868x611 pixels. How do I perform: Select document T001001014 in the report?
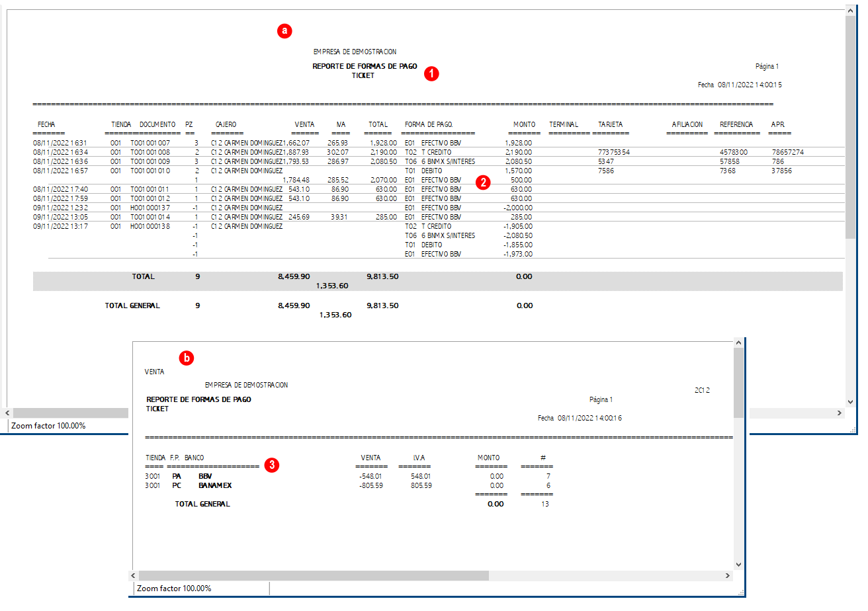(x=150, y=217)
